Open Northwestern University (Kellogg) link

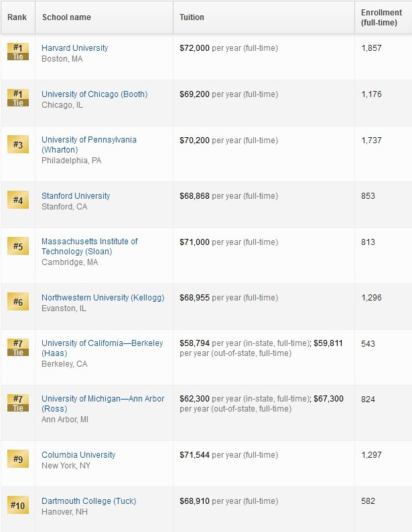pos(103,298)
